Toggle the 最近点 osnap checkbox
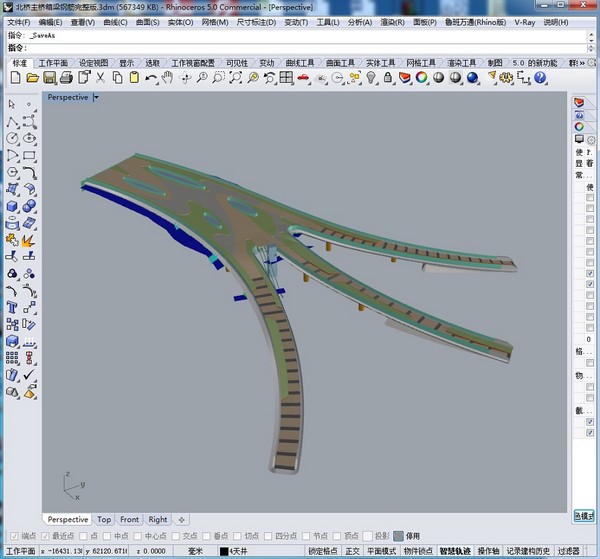 46,535
